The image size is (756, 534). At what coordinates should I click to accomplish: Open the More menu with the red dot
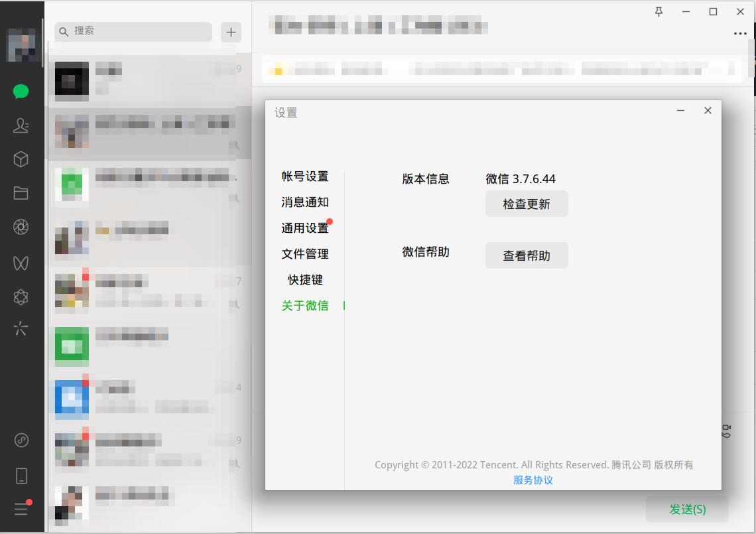click(21, 509)
